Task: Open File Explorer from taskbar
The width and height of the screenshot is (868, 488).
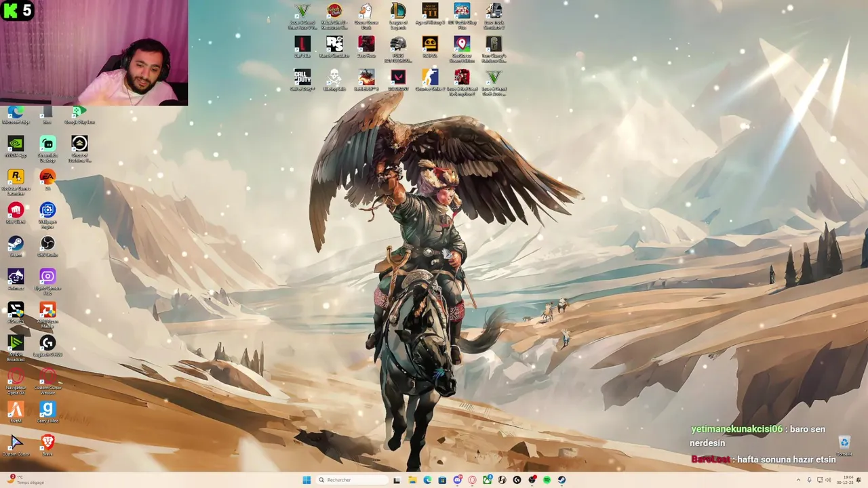Action: coord(412,480)
